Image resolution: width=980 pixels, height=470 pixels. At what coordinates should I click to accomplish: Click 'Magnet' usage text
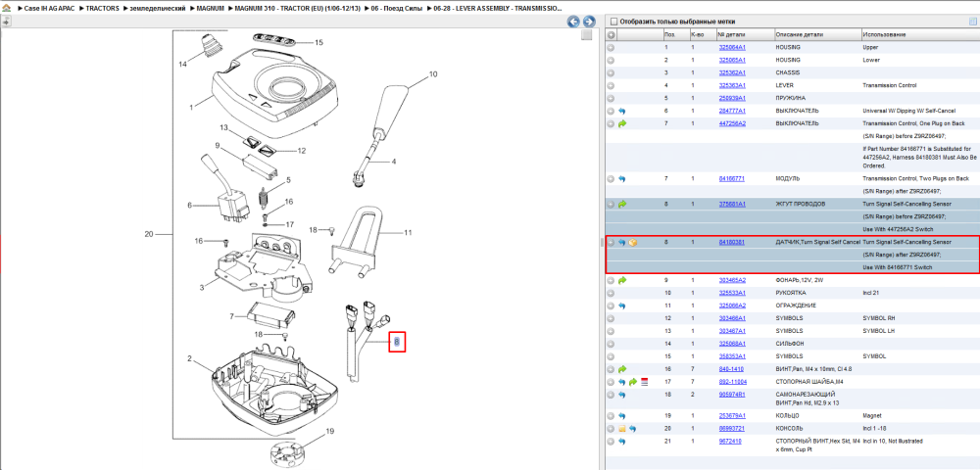click(x=872, y=416)
